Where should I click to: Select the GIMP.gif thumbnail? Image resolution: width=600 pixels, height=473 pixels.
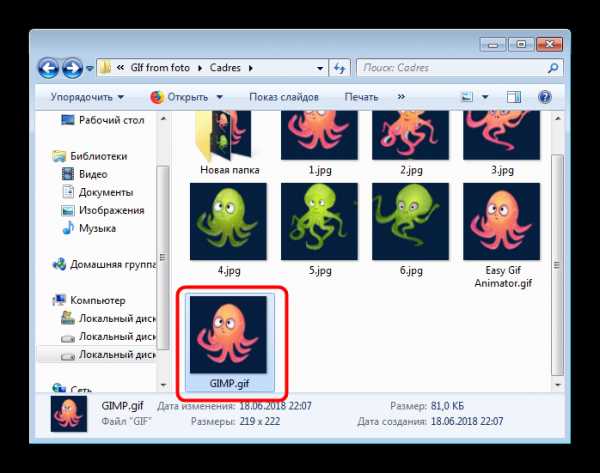click(228, 335)
